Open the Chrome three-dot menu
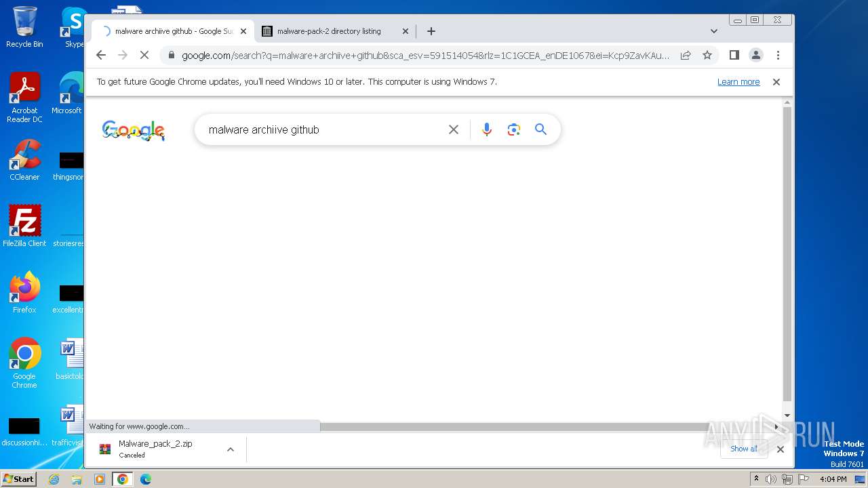Image resolution: width=868 pixels, height=488 pixels. point(778,55)
